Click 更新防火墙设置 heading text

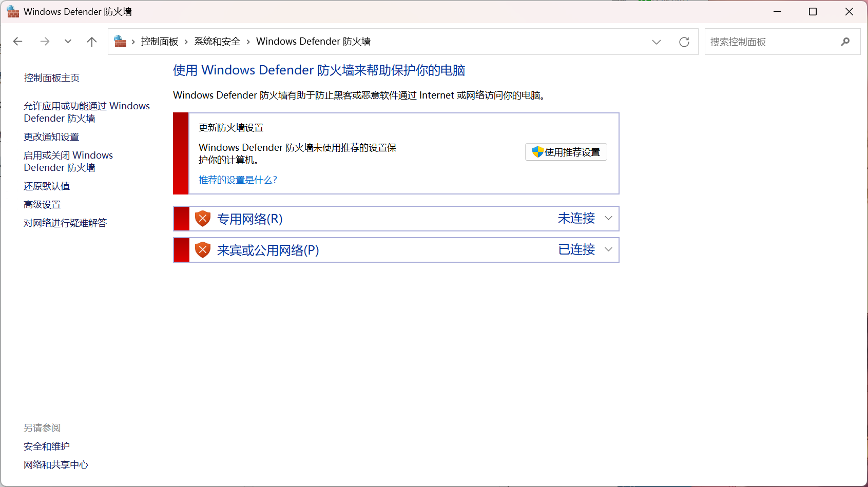point(231,128)
